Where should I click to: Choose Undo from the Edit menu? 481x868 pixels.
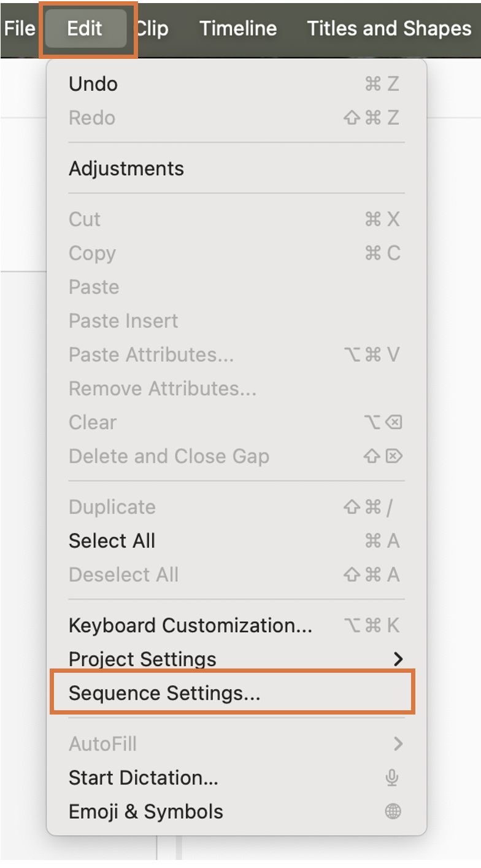coord(93,84)
